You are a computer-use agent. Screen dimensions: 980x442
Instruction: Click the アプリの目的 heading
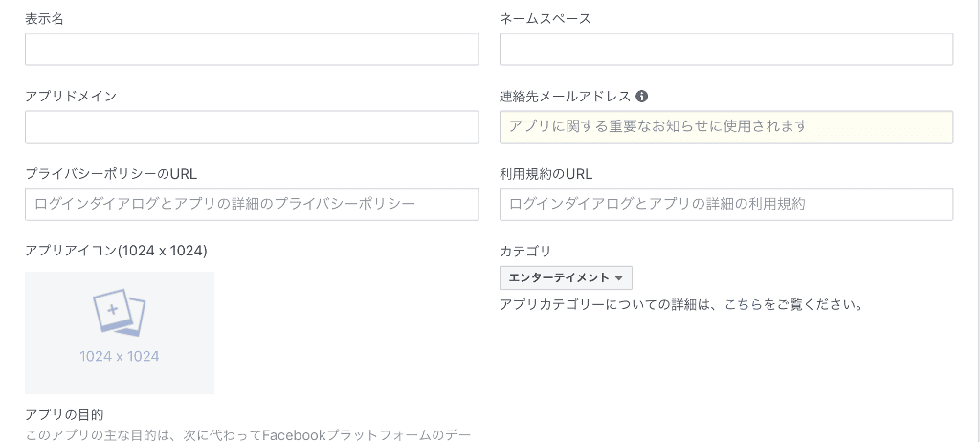click(64, 414)
